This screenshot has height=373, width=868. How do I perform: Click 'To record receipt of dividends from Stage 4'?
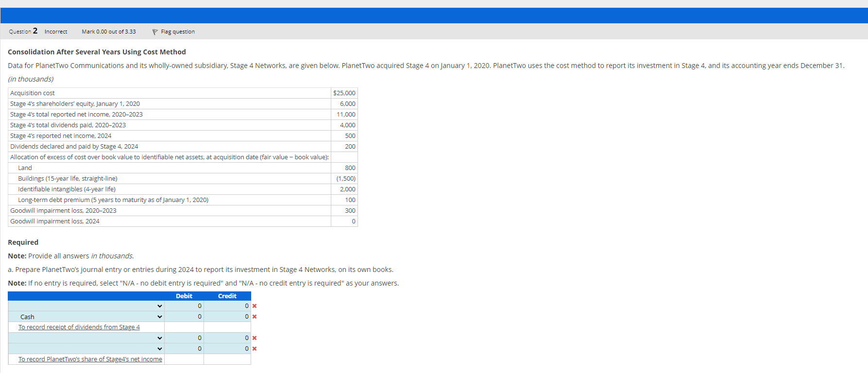tap(79, 327)
